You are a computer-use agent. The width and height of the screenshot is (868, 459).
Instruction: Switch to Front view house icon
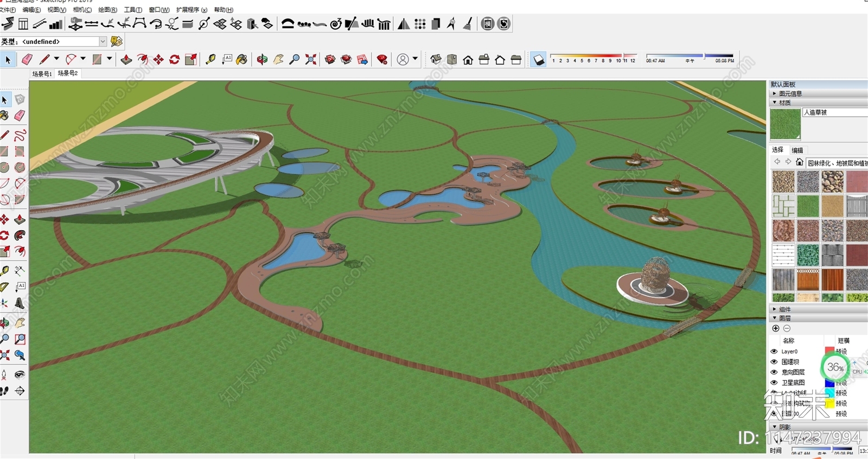[468, 60]
